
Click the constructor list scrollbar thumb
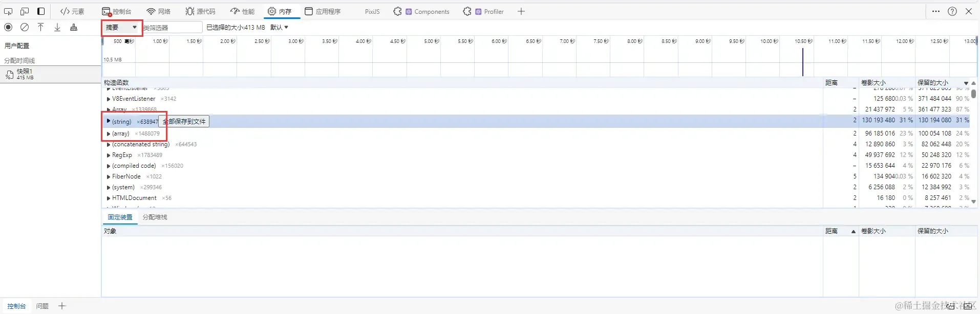973,94
